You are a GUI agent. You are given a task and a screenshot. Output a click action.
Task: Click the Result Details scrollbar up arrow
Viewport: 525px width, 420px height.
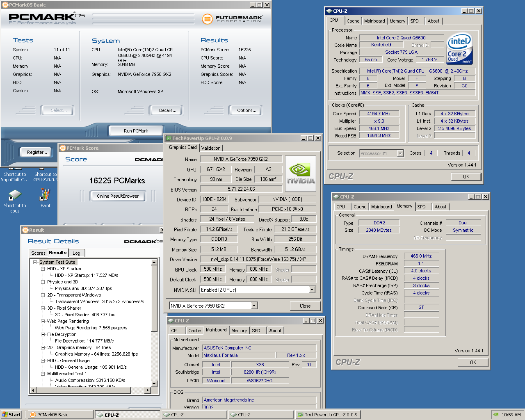(x=154, y=262)
